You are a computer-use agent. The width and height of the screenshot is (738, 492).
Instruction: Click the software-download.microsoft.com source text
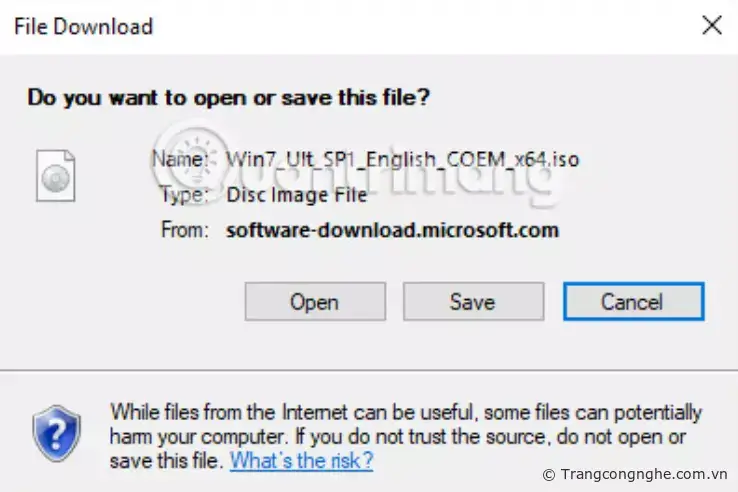pyautogui.click(x=392, y=230)
